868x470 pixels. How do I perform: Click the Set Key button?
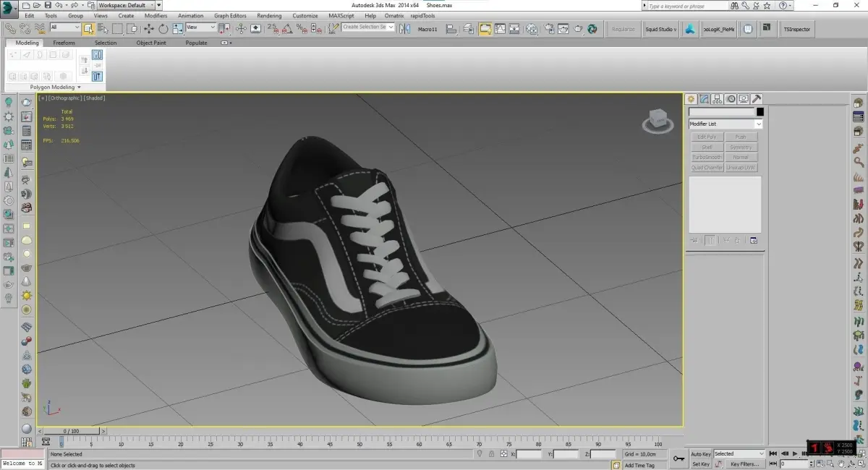pos(701,464)
